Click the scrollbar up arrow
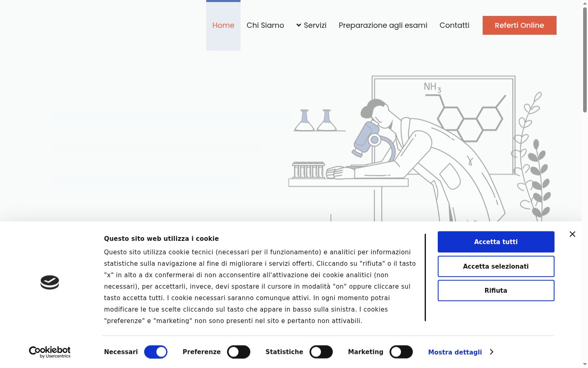Screen dimensions: 588x368 click(x=585, y=3)
